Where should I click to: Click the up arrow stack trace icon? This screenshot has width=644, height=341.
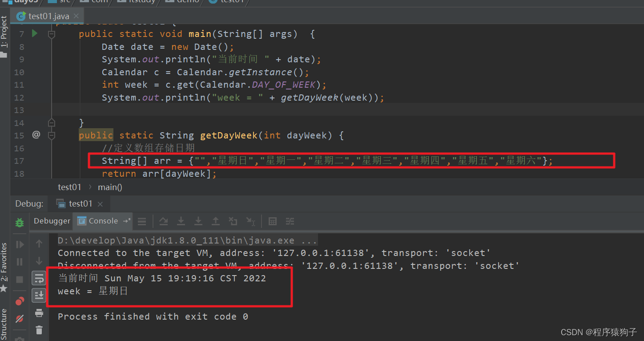39,244
